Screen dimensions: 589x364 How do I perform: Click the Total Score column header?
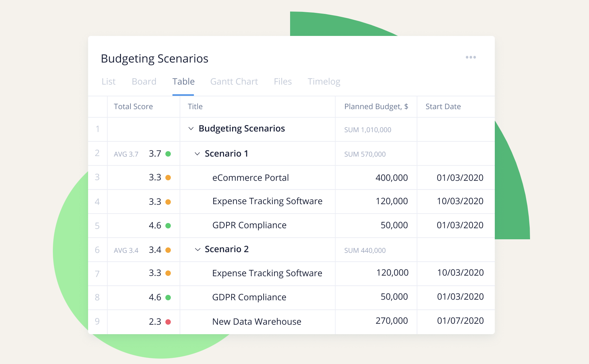[133, 106]
